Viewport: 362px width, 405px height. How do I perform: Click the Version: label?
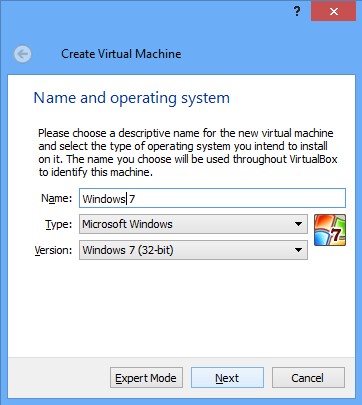pyautogui.click(x=53, y=250)
